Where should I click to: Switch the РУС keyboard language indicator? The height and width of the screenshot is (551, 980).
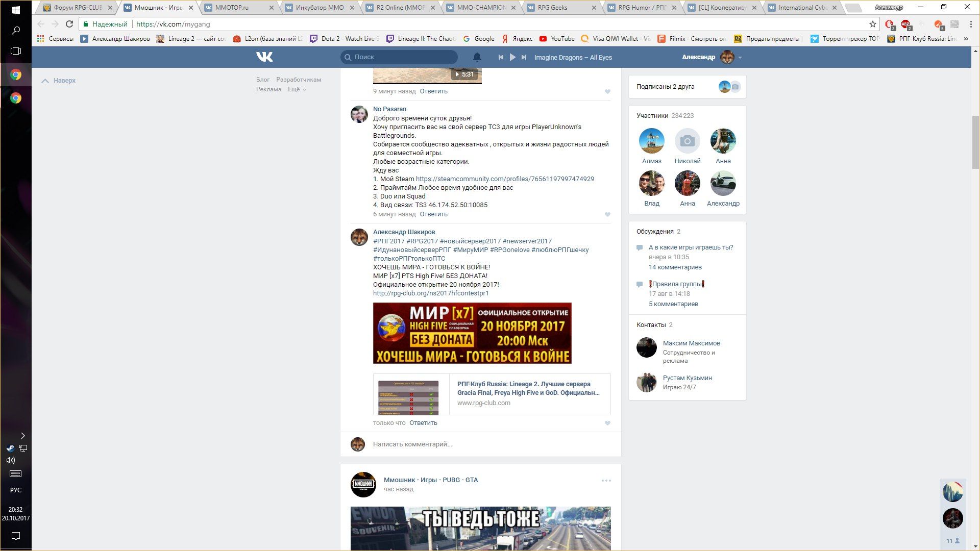pyautogui.click(x=16, y=490)
